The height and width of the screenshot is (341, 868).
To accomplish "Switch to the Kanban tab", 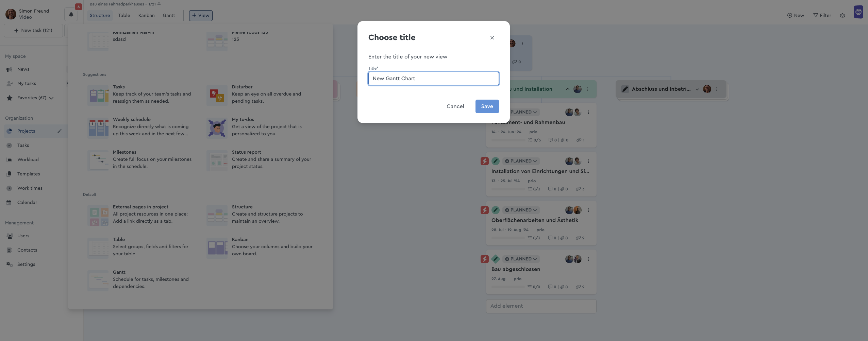I will point(147,16).
